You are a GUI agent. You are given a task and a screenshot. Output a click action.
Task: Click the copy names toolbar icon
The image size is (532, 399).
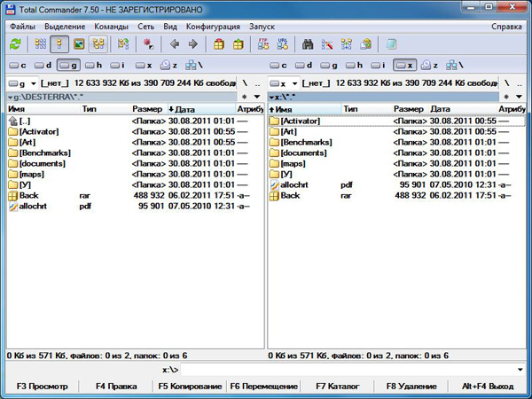pos(365,44)
